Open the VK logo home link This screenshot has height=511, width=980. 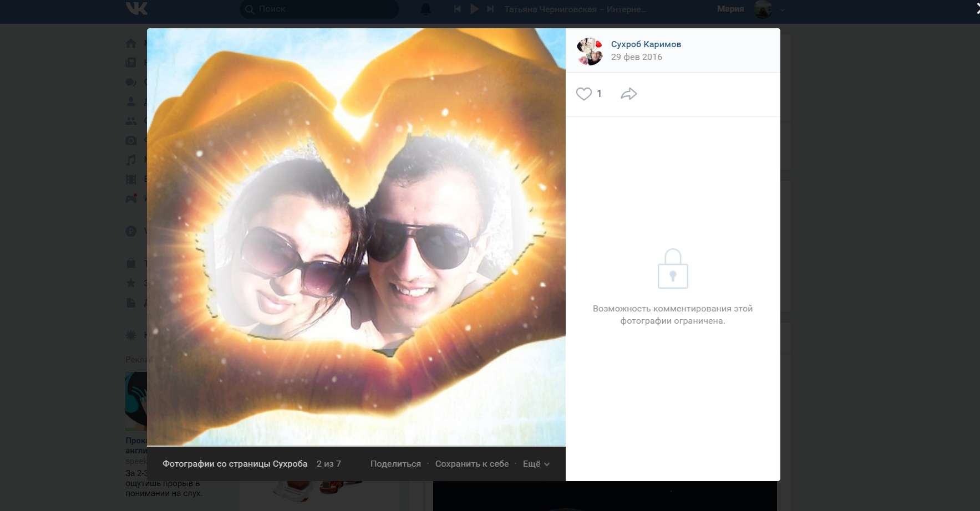pos(136,8)
